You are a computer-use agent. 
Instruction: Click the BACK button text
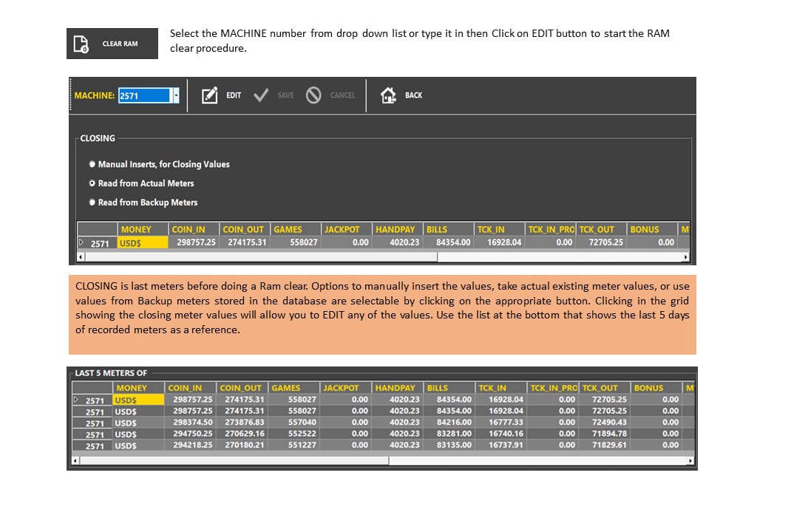(x=414, y=95)
